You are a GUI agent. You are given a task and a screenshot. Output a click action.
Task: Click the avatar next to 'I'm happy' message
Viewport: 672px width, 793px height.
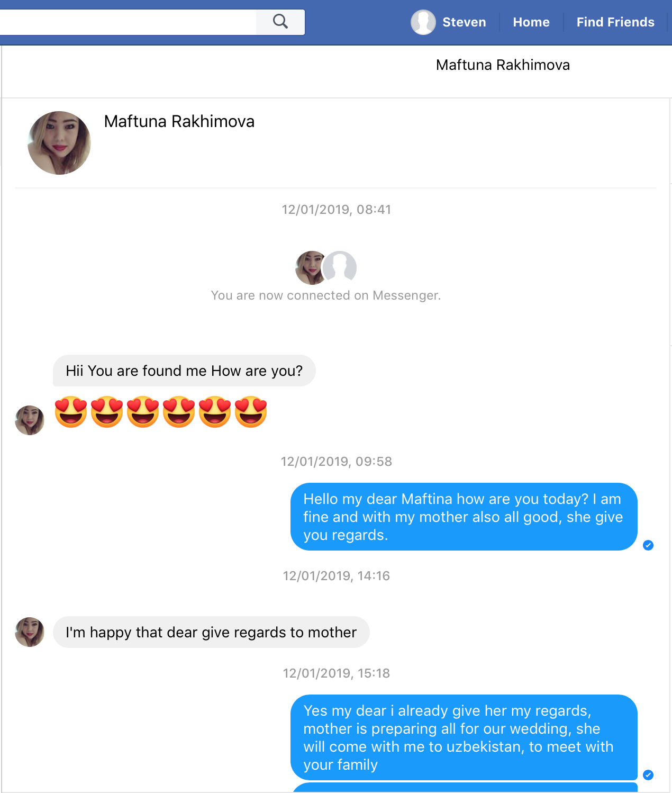(30, 632)
